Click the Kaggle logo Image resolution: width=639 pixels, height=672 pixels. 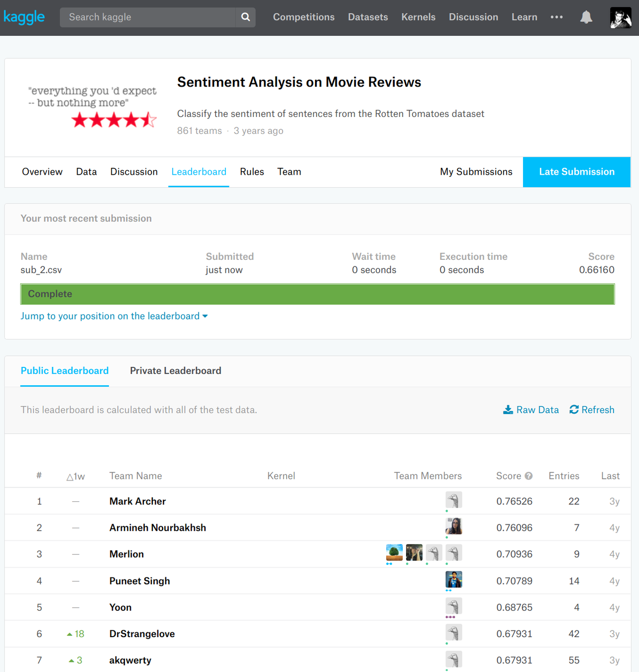tap(24, 17)
